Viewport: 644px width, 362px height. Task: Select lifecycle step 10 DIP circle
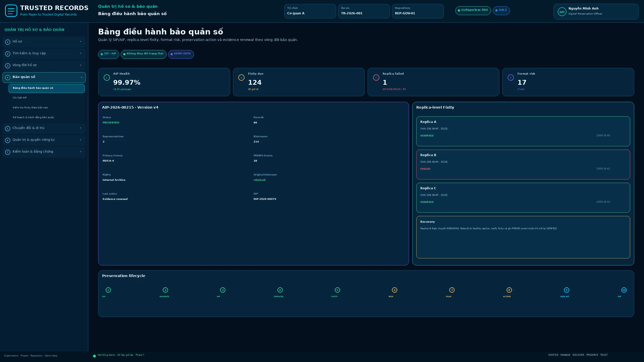click(x=624, y=290)
